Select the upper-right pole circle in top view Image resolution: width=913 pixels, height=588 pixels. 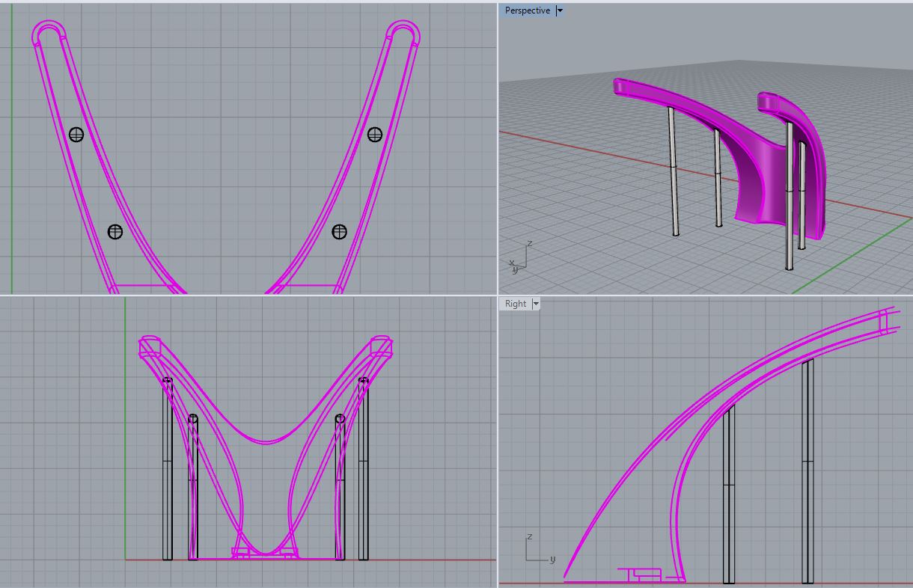pyautogui.click(x=375, y=135)
